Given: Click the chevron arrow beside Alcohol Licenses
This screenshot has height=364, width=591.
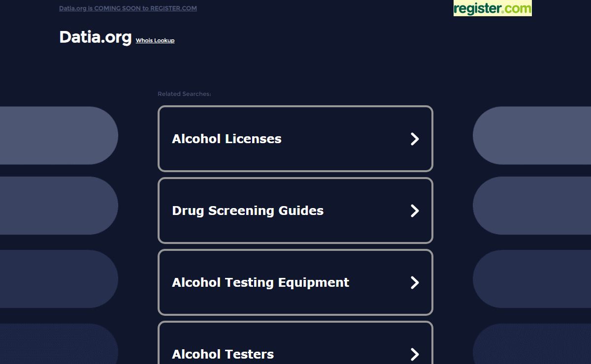Looking at the screenshot, I should pyautogui.click(x=415, y=139).
